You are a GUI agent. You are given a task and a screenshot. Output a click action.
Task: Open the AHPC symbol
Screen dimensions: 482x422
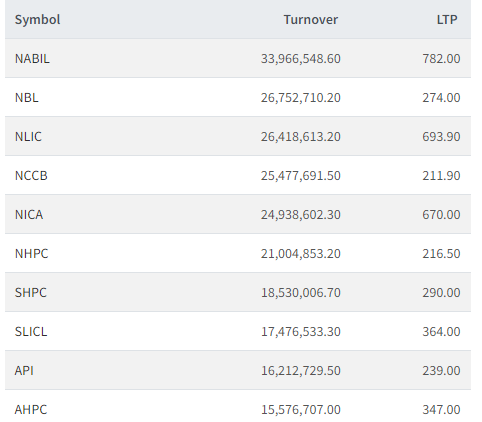pyautogui.click(x=31, y=410)
